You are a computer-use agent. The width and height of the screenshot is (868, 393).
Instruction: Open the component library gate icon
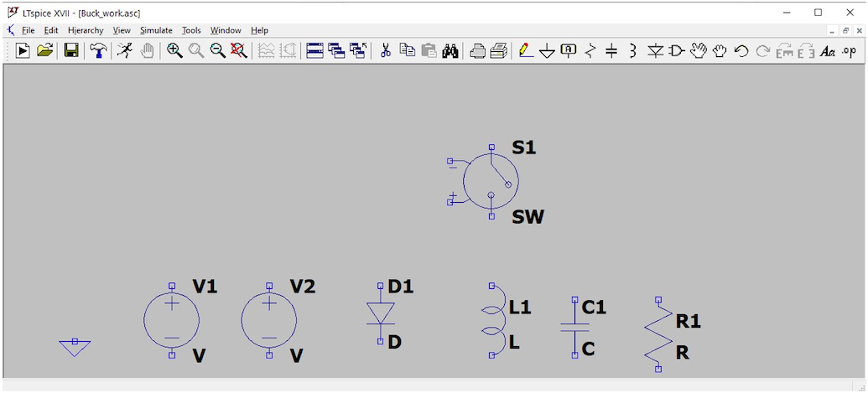pos(676,51)
